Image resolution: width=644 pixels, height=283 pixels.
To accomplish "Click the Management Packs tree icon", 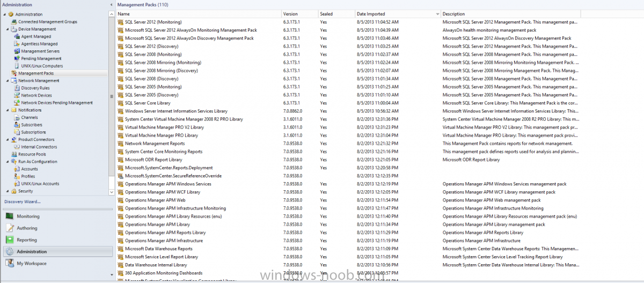I will [x=14, y=73].
